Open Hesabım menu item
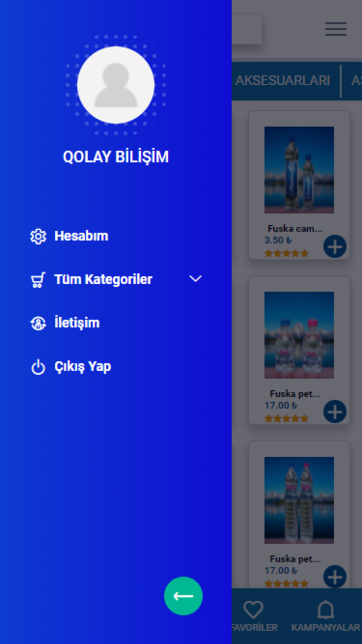The width and height of the screenshot is (362, 644). (x=81, y=236)
